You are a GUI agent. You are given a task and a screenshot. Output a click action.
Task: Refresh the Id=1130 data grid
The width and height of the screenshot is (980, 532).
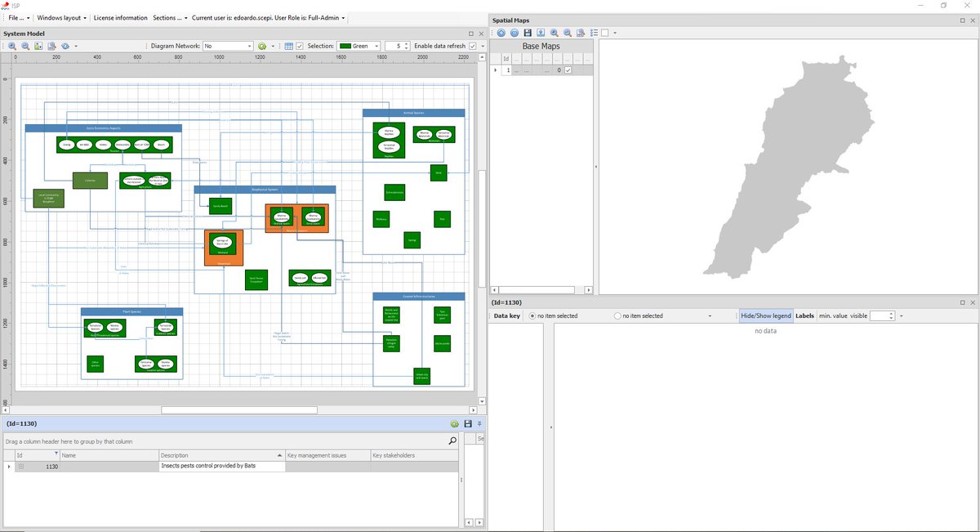454,424
